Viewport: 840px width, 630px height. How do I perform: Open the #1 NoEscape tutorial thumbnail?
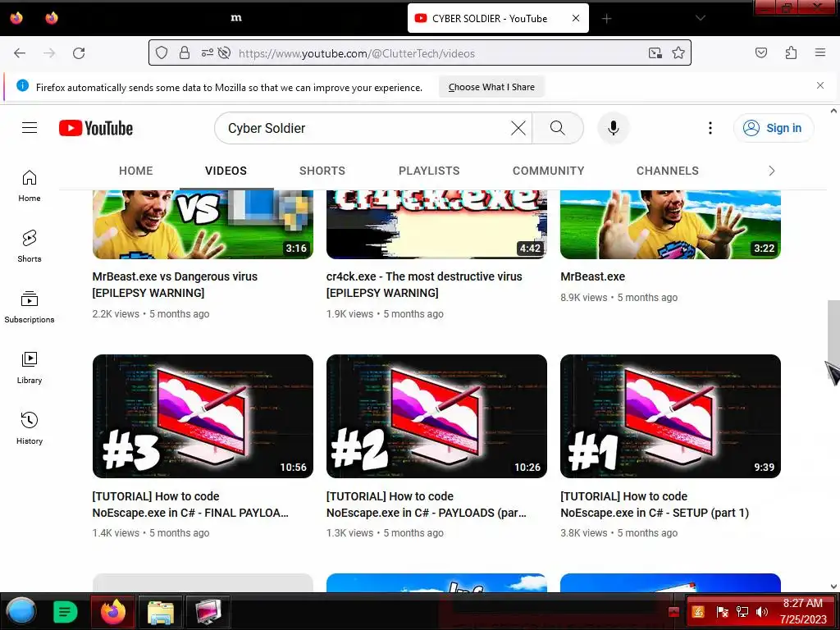tap(670, 416)
